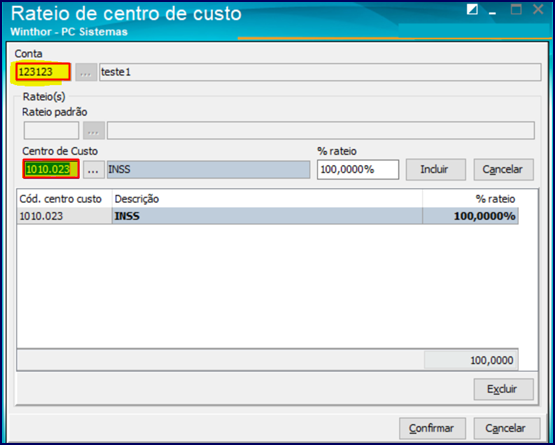Click the Incluir button
The width and height of the screenshot is (555, 445).
pyautogui.click(x=435, y=170)
